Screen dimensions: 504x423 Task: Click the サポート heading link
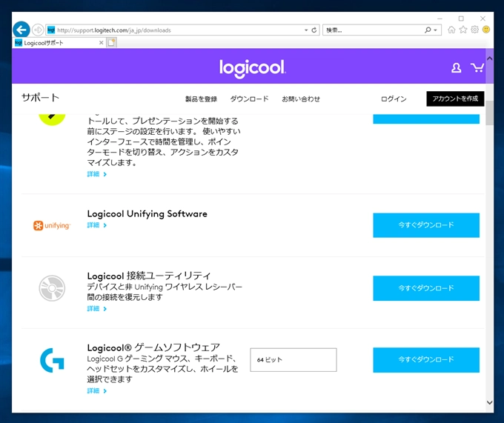[41, 98]
